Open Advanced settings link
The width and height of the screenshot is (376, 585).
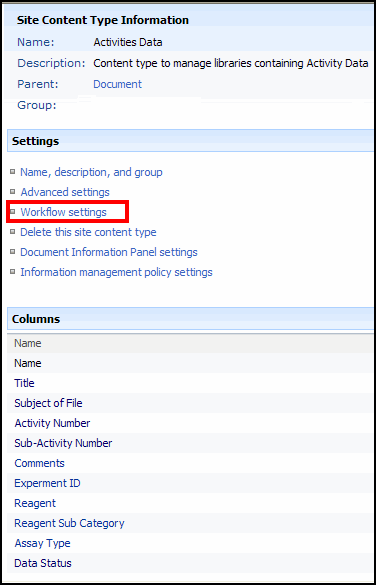coord(65,192)
